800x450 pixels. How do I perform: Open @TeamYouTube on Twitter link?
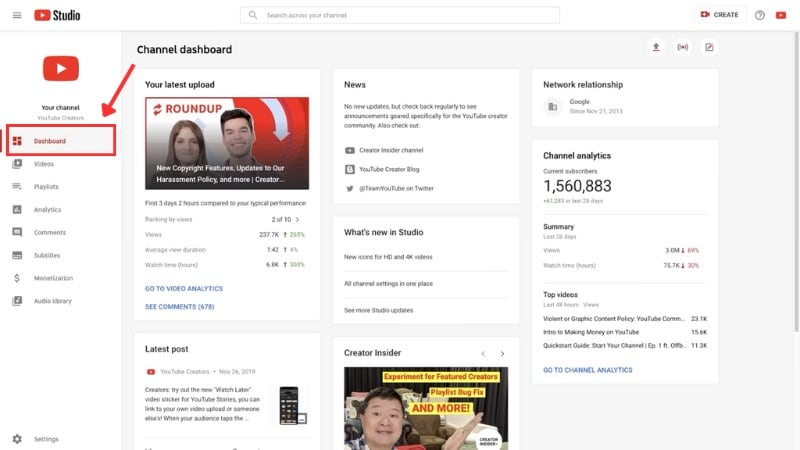click(x=396, y=188)
